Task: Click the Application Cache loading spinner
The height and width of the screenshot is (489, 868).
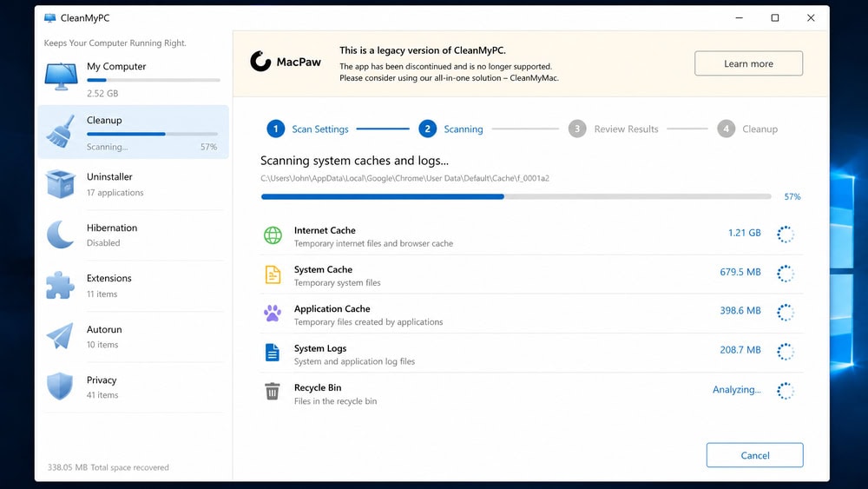Action: tap(785, 313)
